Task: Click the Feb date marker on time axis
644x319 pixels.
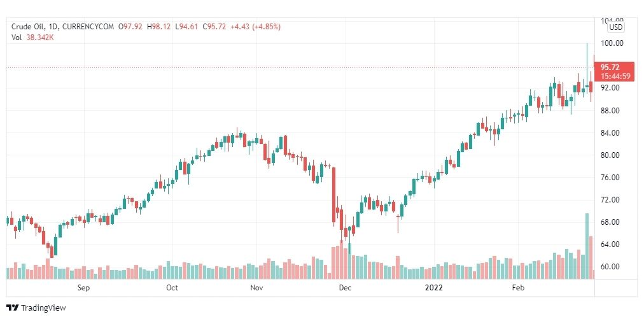Action: (x=519, y=288)
